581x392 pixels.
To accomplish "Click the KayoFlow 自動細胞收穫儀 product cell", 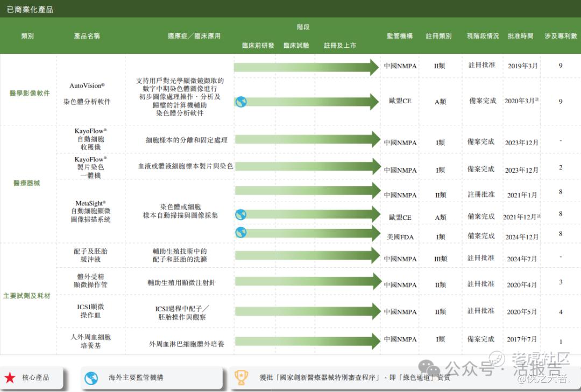I will click(91, 139).
